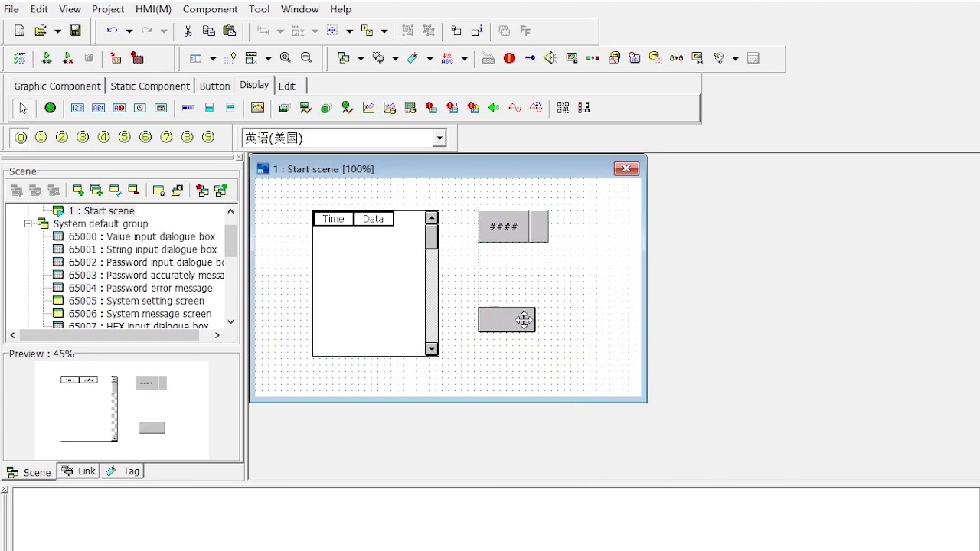Click the grid light bulb icon
The height and width of the screenshot is (551, 980).
pos(230,58)
